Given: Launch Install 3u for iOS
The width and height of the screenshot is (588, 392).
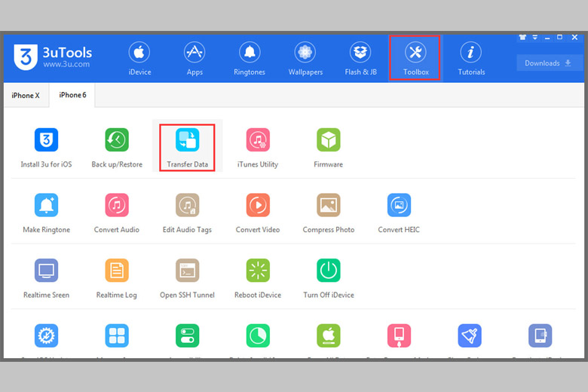Looking at the screenshot, I should point(46,148).
